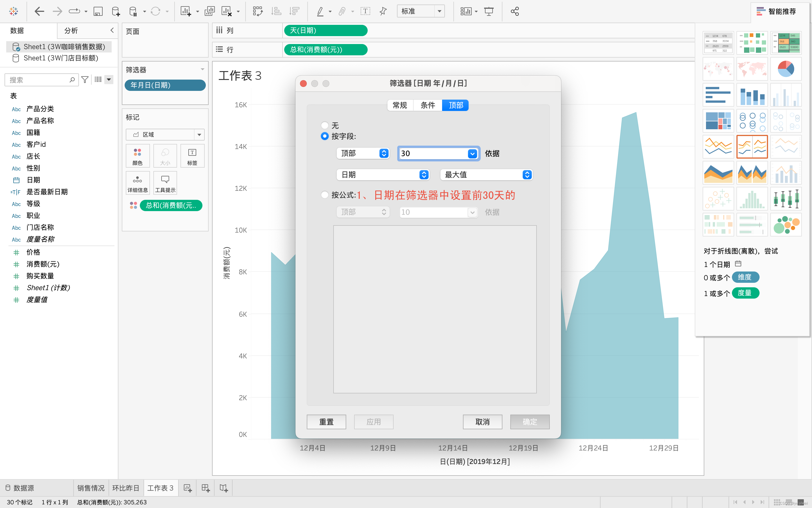The height and width of the screenshot is (508, 812).
Task: Select the 门店名称 dimension field
Action: tap(40, 227)
